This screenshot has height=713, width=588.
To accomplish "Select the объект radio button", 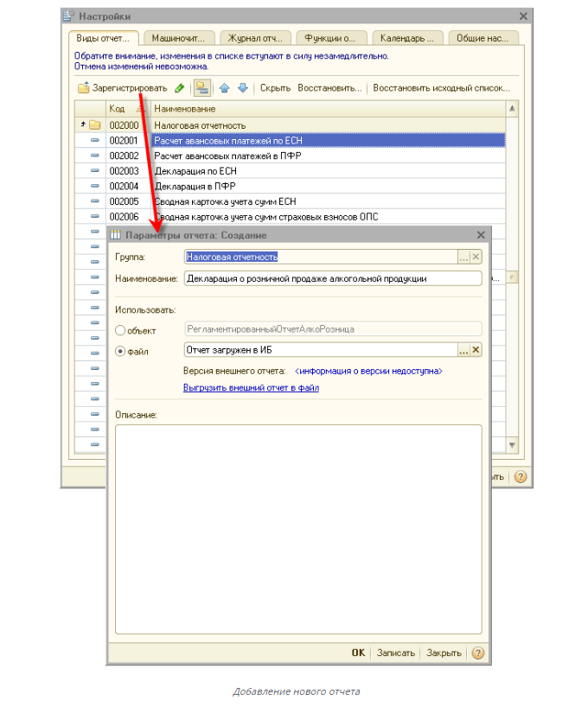I will (x=120, y=329).
